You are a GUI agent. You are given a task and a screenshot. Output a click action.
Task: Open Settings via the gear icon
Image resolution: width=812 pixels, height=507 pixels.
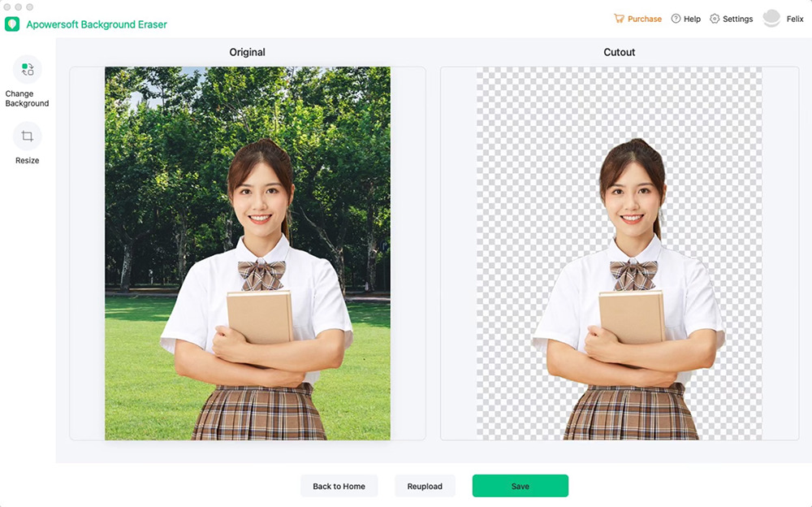715,19
